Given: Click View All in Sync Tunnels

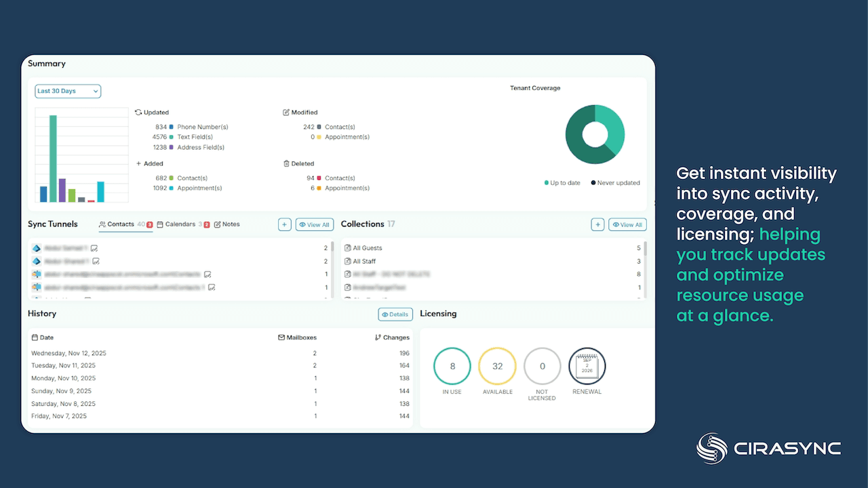Looking at the screenshot, I should click(x=315, y=224).
